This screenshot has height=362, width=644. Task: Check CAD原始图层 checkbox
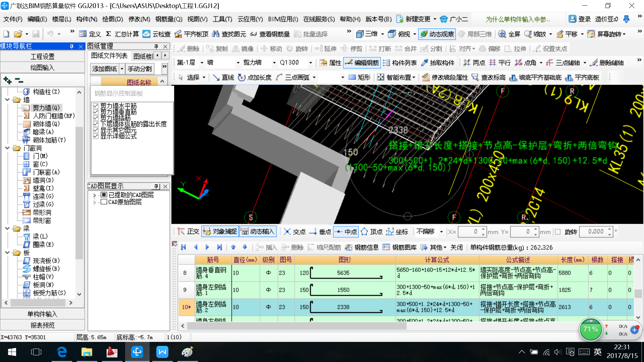[x=104, y=202]
